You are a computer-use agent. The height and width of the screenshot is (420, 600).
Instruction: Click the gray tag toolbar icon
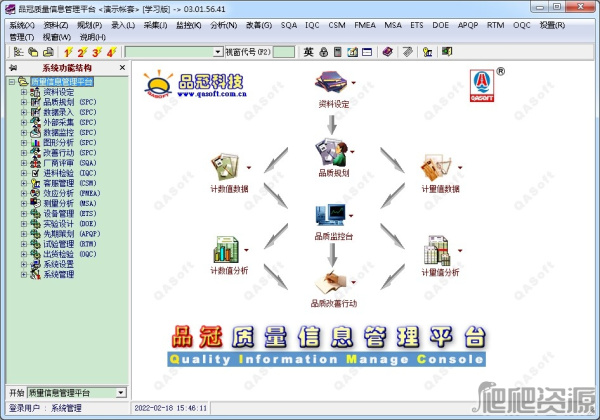point(408,52)
